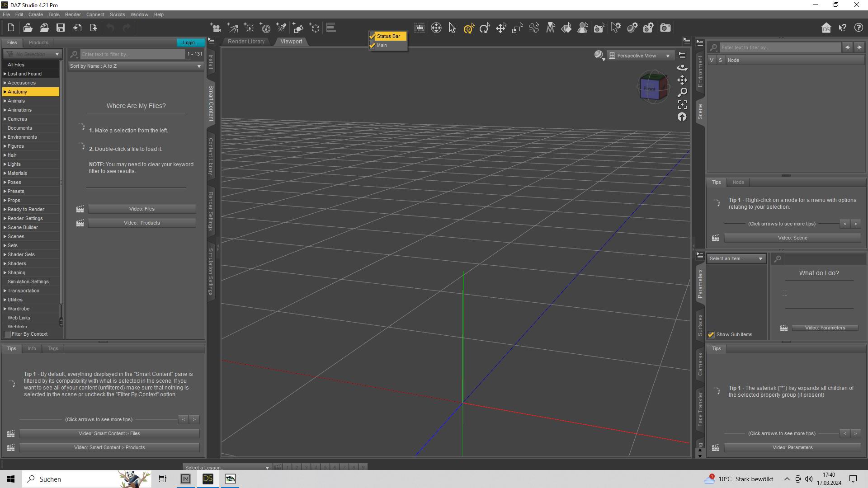This screenshot has height=488, width=868.
Task: Select the Rotate tool in toolbar
Action: (485, 28)
